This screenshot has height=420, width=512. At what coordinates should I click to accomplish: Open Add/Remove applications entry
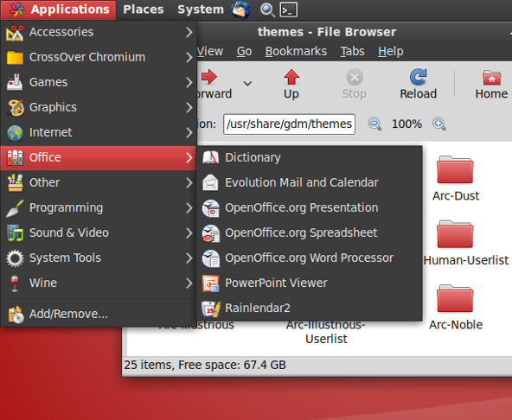tap(99, 314)
